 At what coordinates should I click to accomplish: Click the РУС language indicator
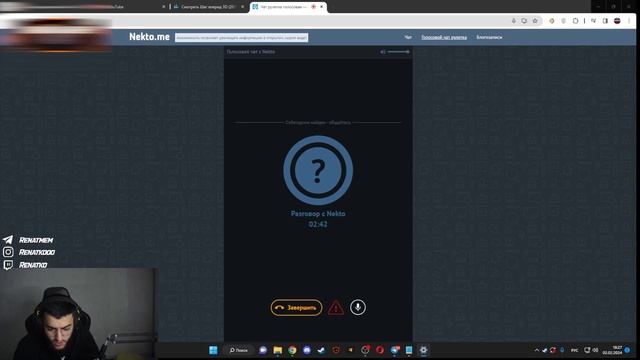tap(574, 350)
